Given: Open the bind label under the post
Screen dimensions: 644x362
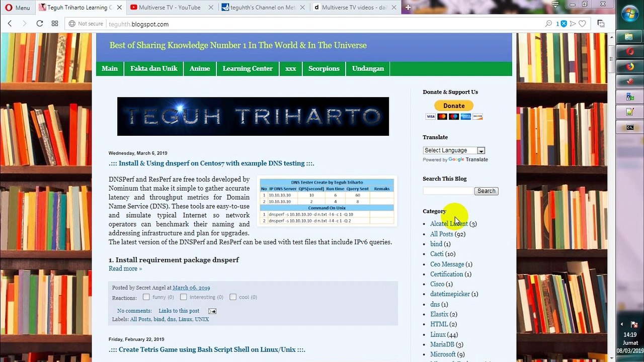Looking at the screenshot, I should coord(159,319).
